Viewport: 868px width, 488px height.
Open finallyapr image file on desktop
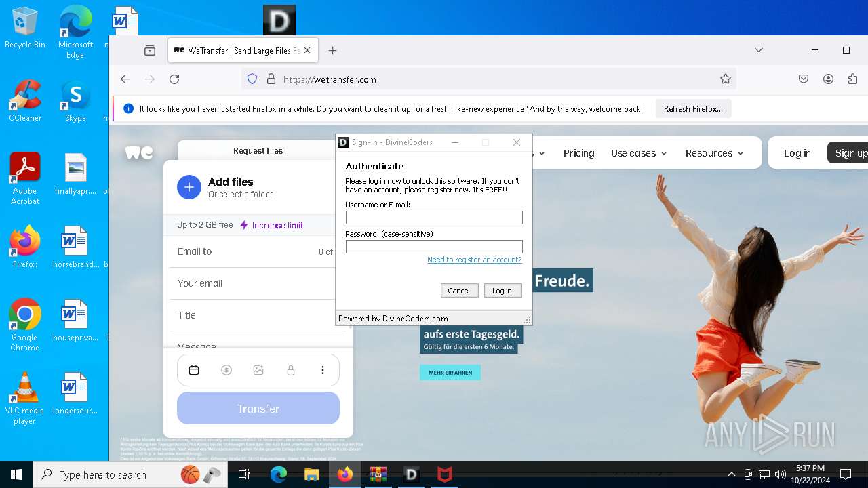click(x=75, y=174)
